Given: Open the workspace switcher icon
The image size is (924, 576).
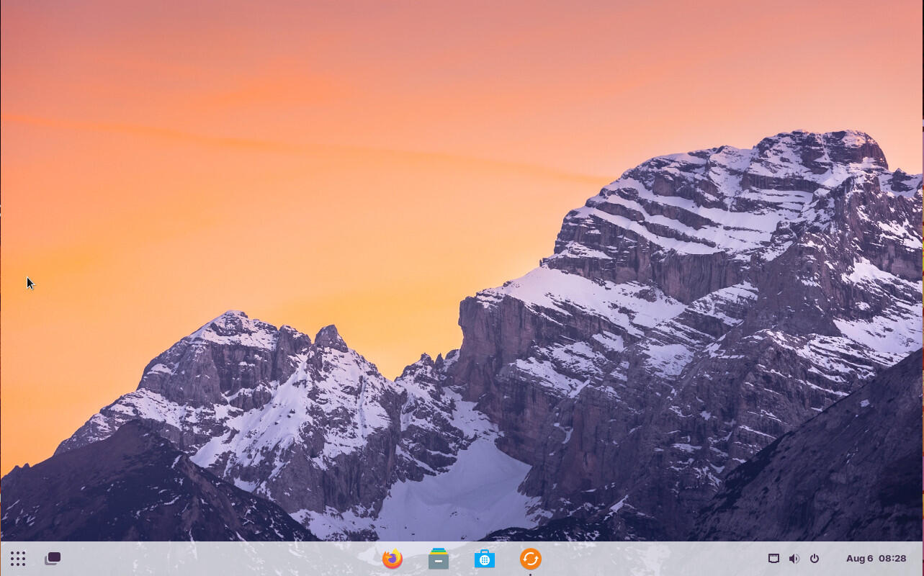Looking at the screenshot, I should pyautogui.click(x=52, y=558).
